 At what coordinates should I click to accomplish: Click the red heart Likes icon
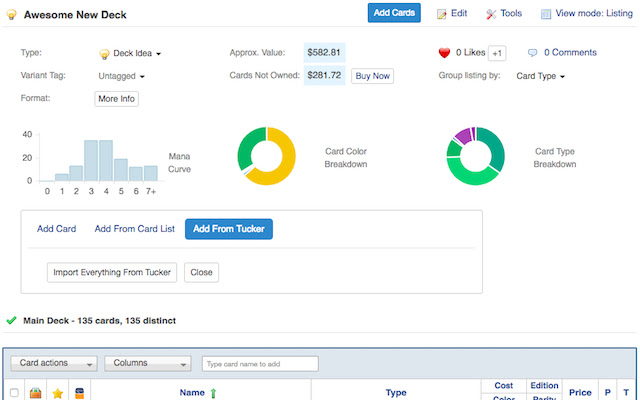[x=444, y=53]
